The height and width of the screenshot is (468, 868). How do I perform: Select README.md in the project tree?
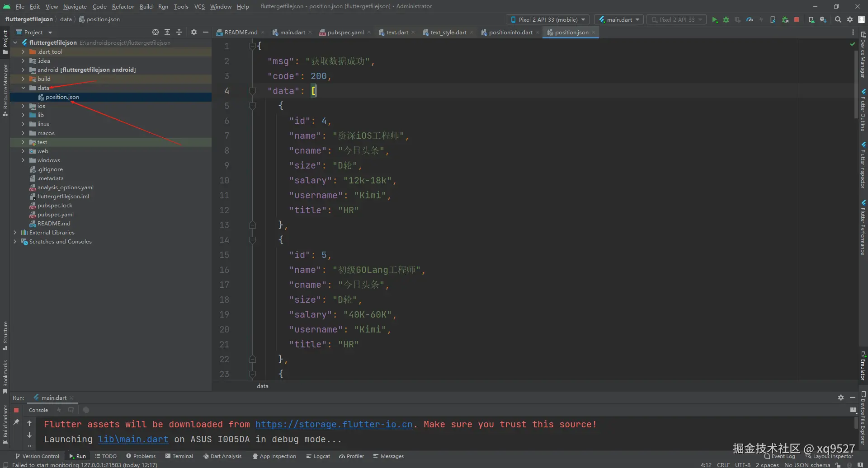pos(54,224)
